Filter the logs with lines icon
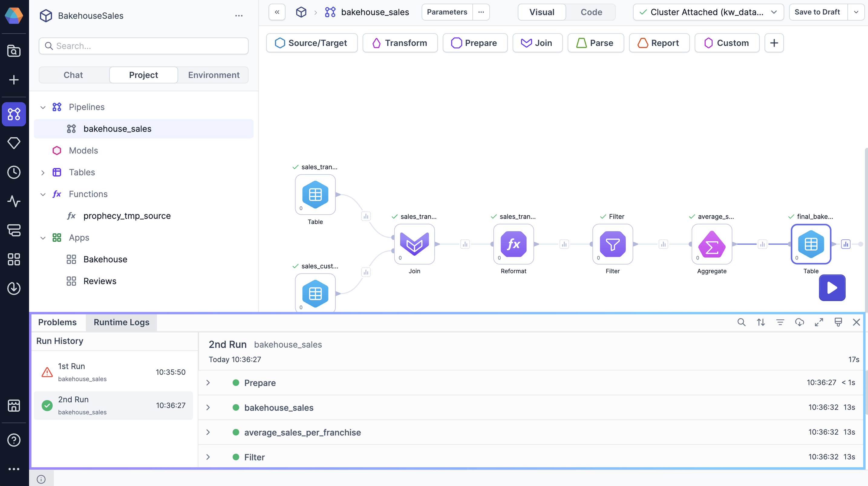The height and width of the screenshot is (486, 868). pyautogui.click(x=780, y=322)
